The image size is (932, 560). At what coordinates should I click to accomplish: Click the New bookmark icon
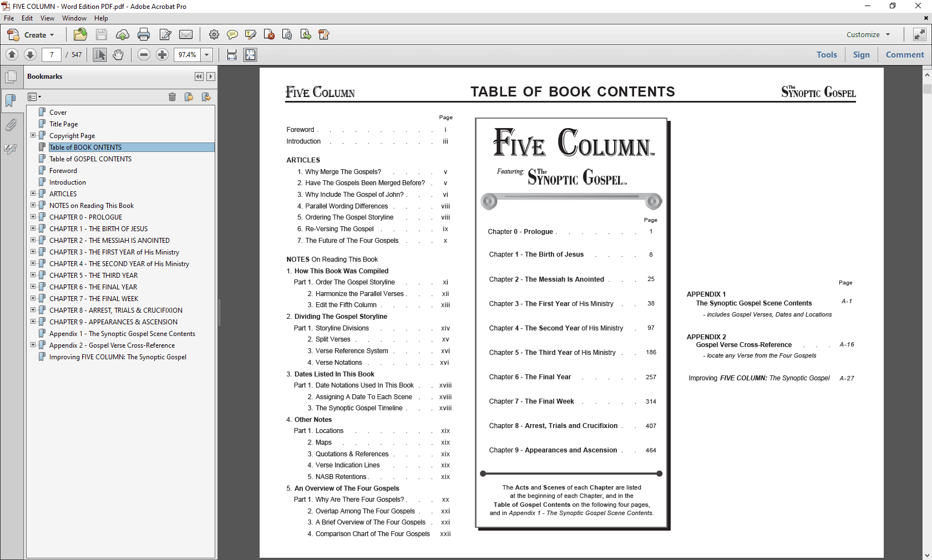pos(189,97)
